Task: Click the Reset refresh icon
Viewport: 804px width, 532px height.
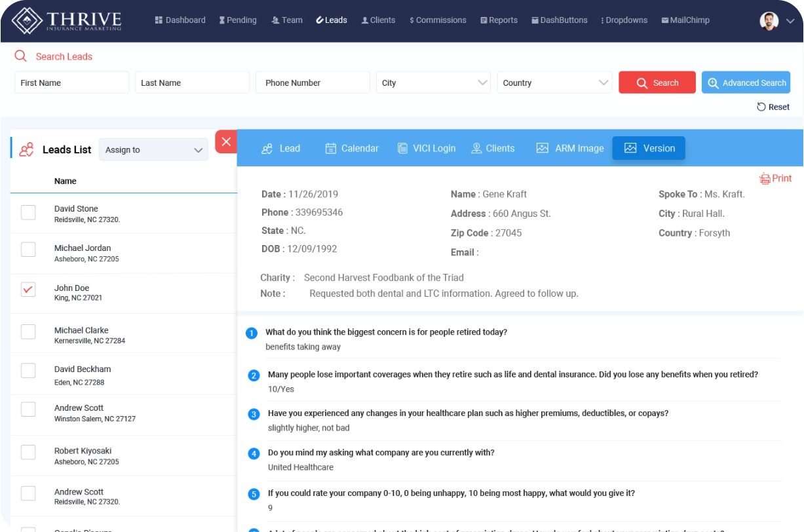Action: tap(761, 107)
